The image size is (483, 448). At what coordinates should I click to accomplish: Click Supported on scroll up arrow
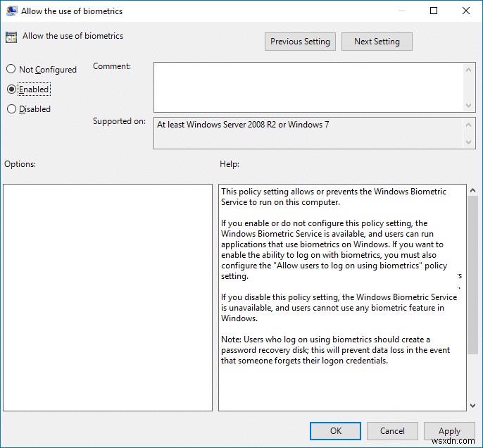[468, 125]
